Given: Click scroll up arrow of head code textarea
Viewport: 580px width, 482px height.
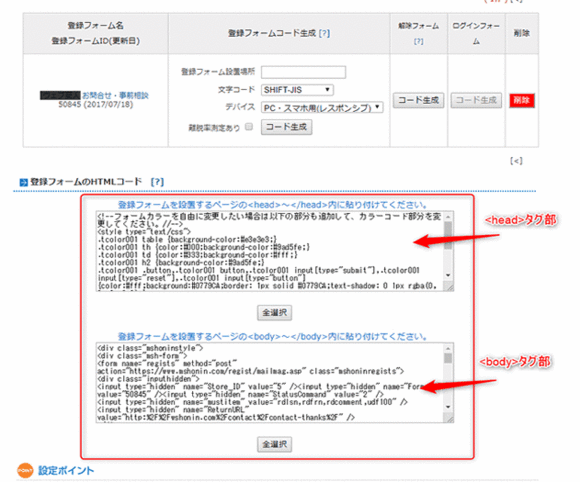Looking at the screenshot, I should [448, 216].
